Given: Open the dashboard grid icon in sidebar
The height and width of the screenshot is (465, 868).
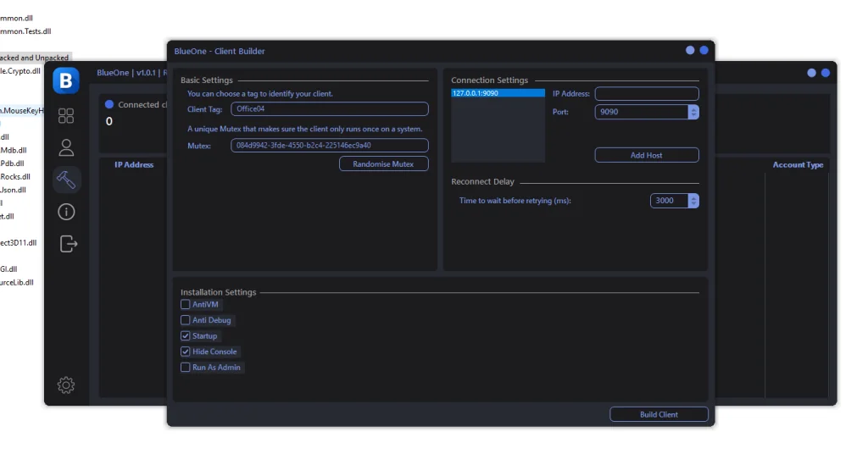Looking at the screenshot, I should [x=66, y=116].
